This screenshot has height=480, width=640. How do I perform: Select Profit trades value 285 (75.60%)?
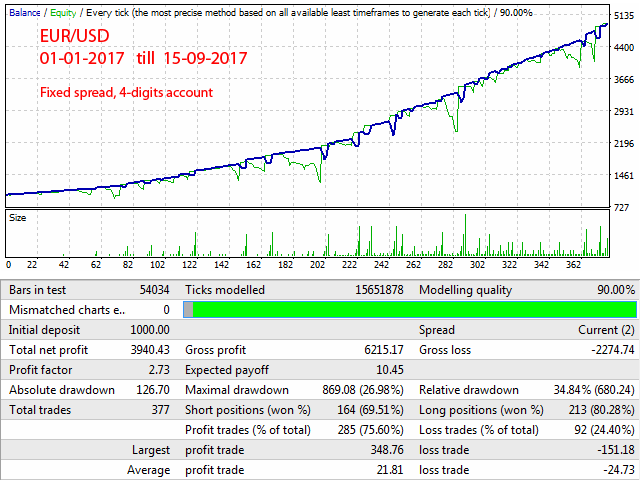pyautogui.click(x=371, y=430)
